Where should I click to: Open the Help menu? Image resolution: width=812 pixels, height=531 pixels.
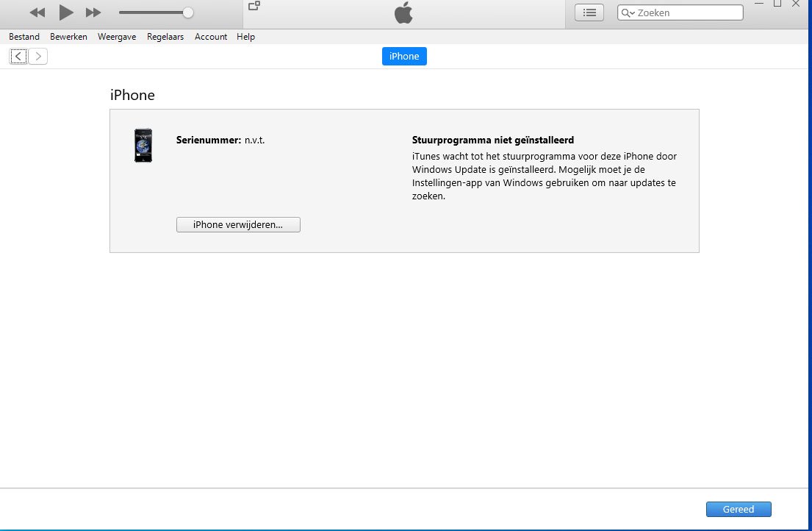245,37
